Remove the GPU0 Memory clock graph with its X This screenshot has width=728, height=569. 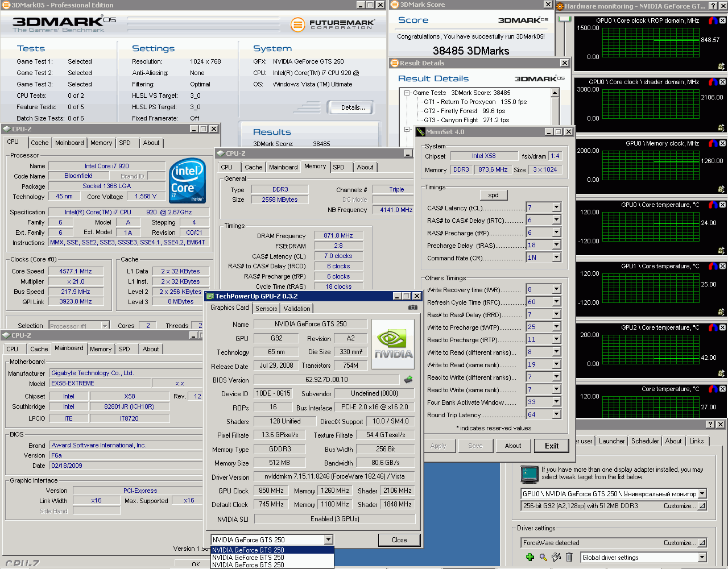[722, 143]
